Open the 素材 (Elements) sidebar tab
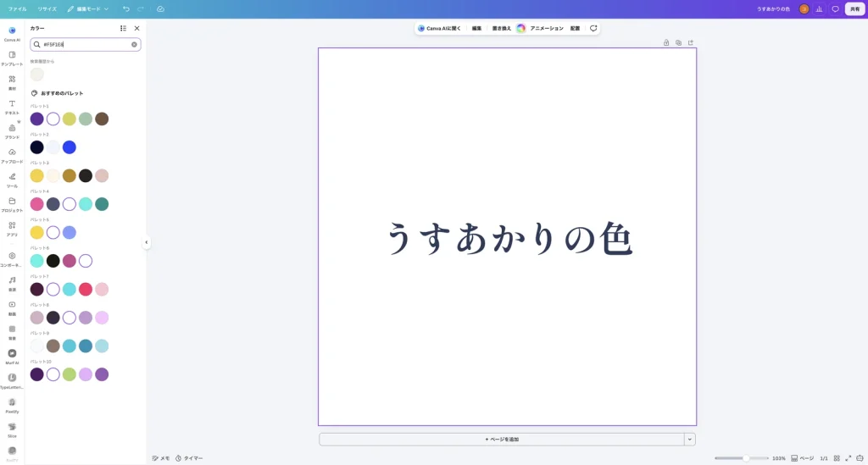Image resolution: width=868 pixels, height=465 pixels. click(x=12, y=82)
